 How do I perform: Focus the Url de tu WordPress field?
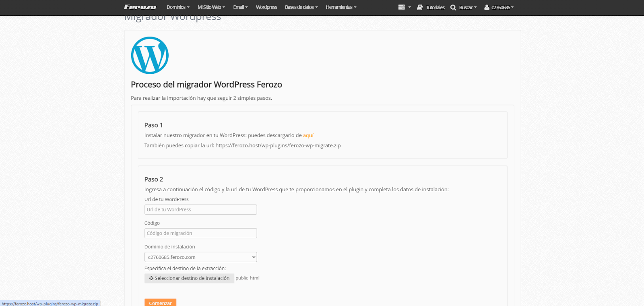200,209
